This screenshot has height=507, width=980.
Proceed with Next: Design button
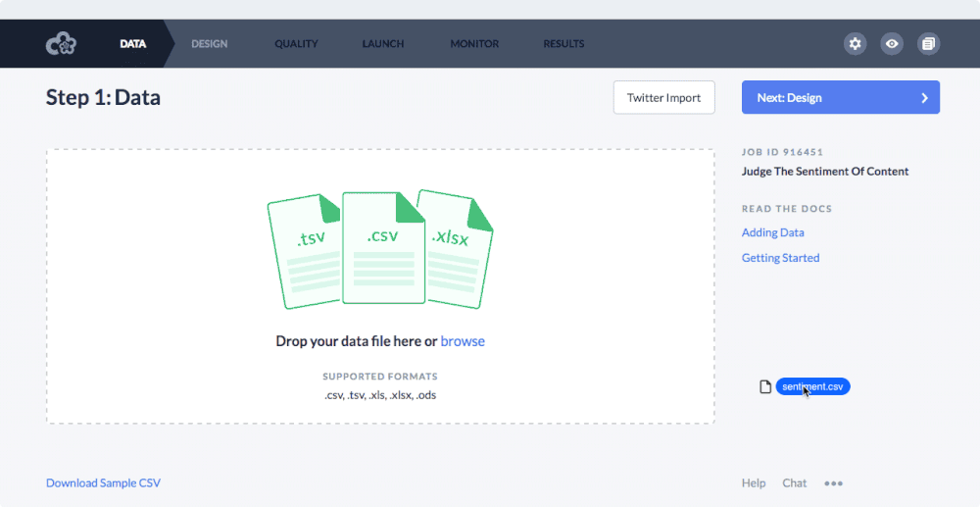(x=841, y=97)
